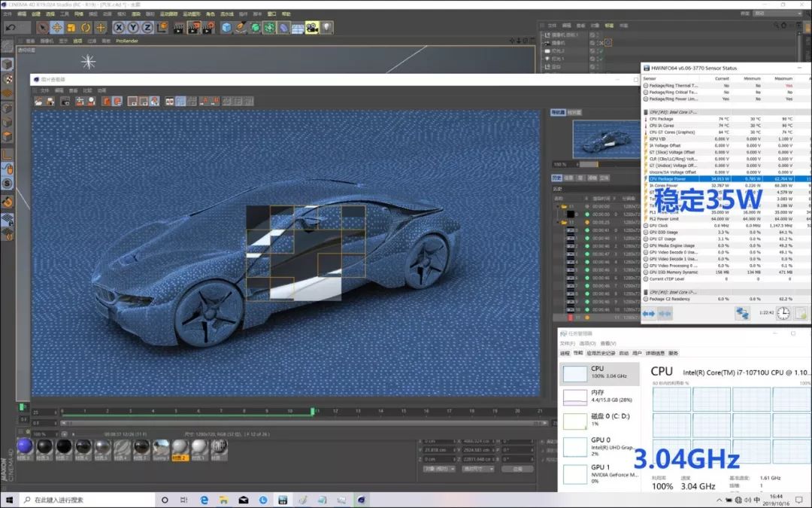This screenshot has width=812, height=508.
Task: Open the render settings clapperboard icon
Action: click(208, 28)
